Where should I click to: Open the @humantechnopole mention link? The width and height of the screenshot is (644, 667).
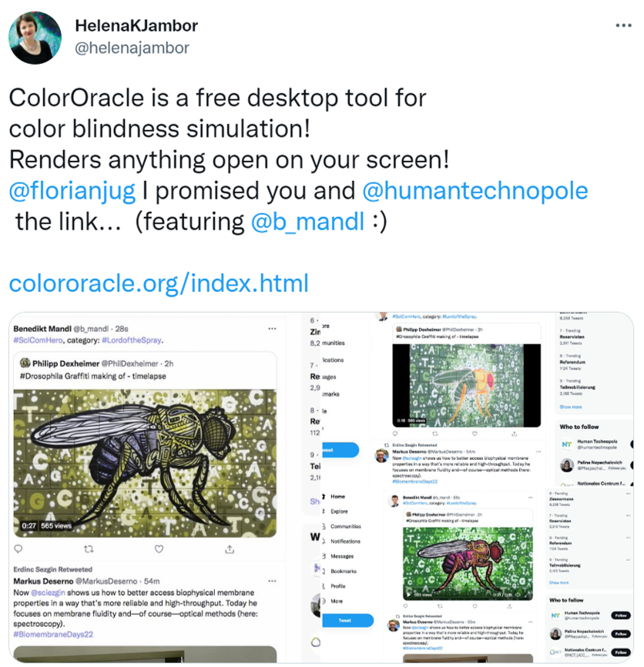point(475,190)
